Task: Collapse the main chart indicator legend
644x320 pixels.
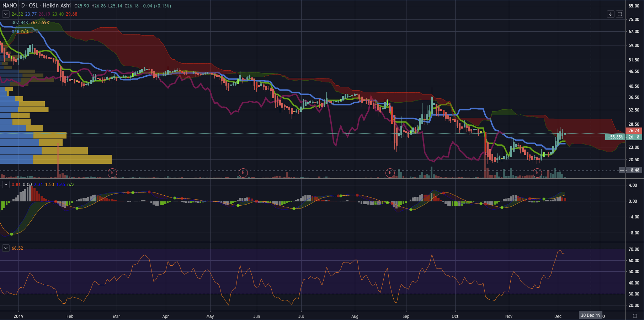Action: (6, 14)
